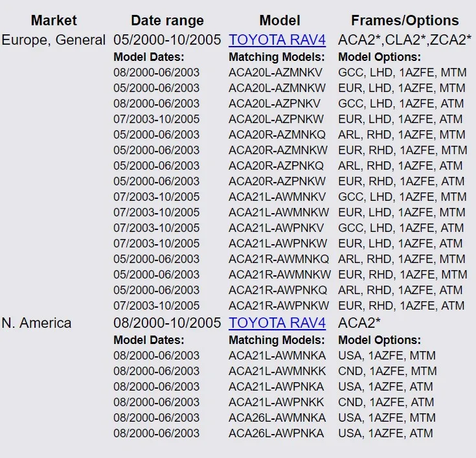The image size is (476, 458).
Task: Click the options text CND, 1AZFE, ATM
Action: pyautogui.click(x=386, y=402)
